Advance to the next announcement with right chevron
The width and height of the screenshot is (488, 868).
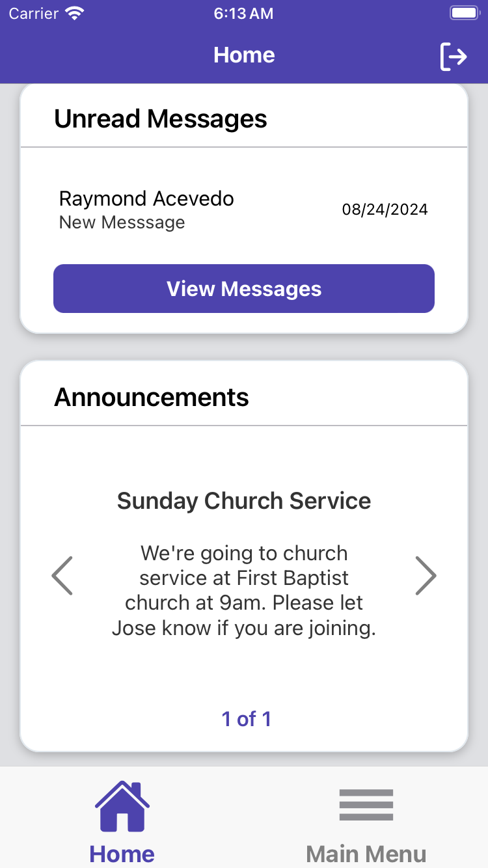point(426,576)
